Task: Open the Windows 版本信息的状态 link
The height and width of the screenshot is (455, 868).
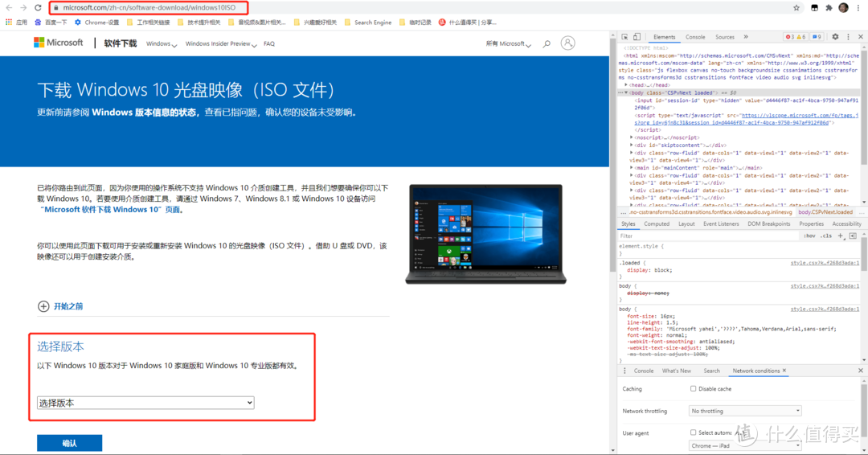Action: tap(144, 113)
